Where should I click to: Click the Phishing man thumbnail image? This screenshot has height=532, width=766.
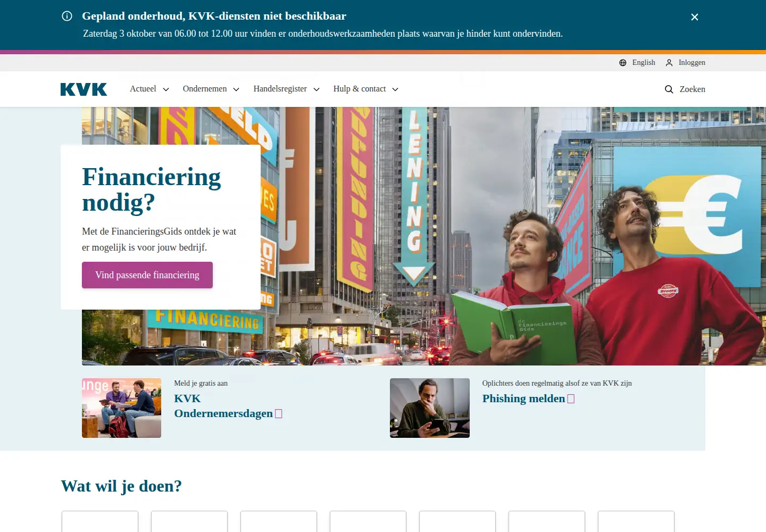[430, 408]
